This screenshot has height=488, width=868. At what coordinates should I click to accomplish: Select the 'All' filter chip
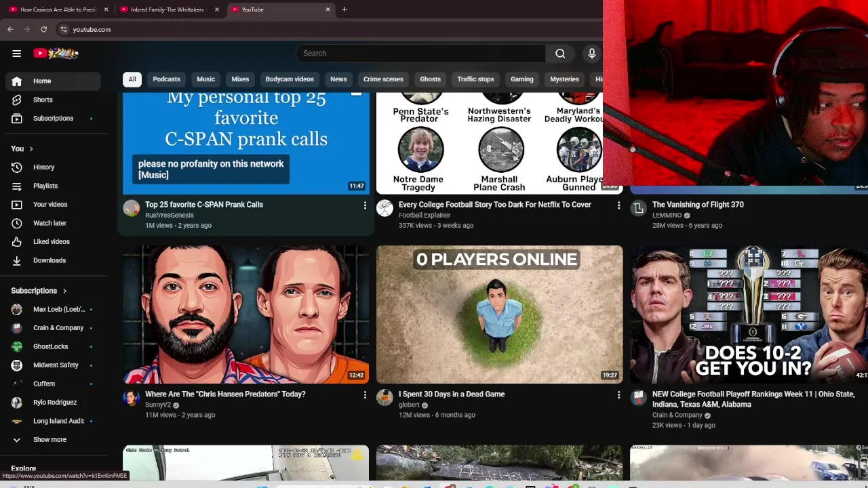point(132,79)
